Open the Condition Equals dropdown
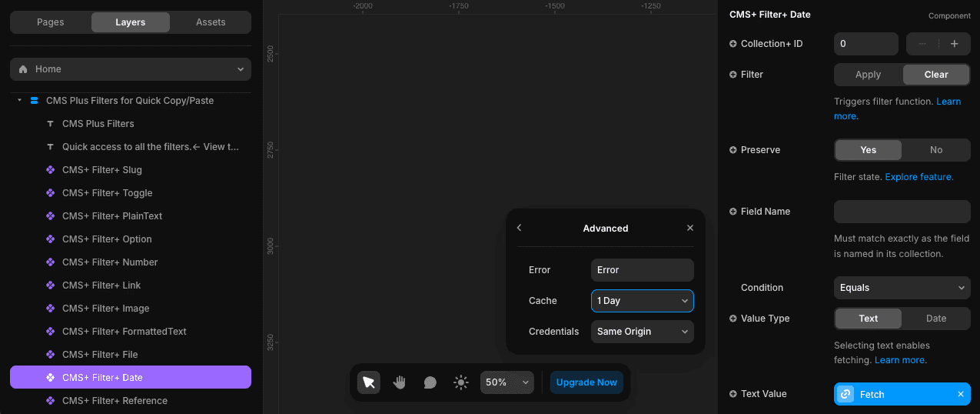The image size is (980, 414). point(902,288)
